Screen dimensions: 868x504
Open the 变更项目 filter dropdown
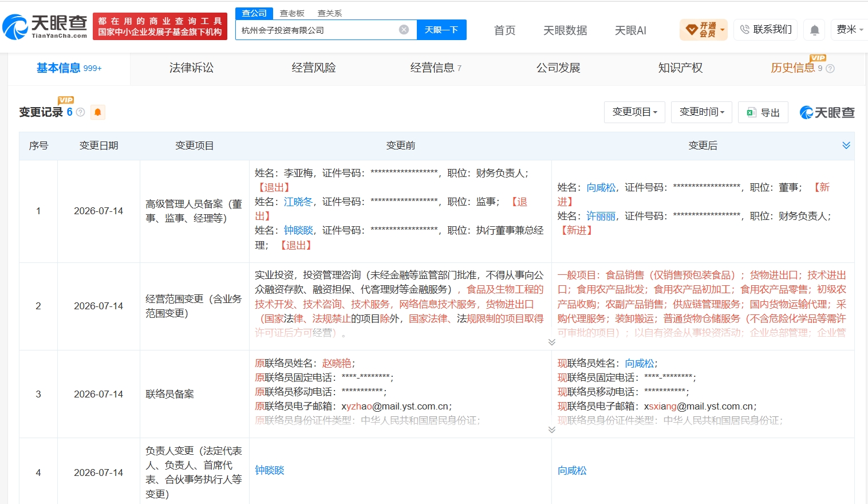[634, 112]
